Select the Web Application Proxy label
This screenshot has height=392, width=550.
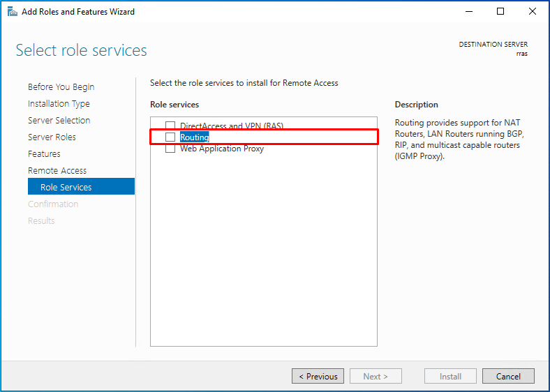222,149
